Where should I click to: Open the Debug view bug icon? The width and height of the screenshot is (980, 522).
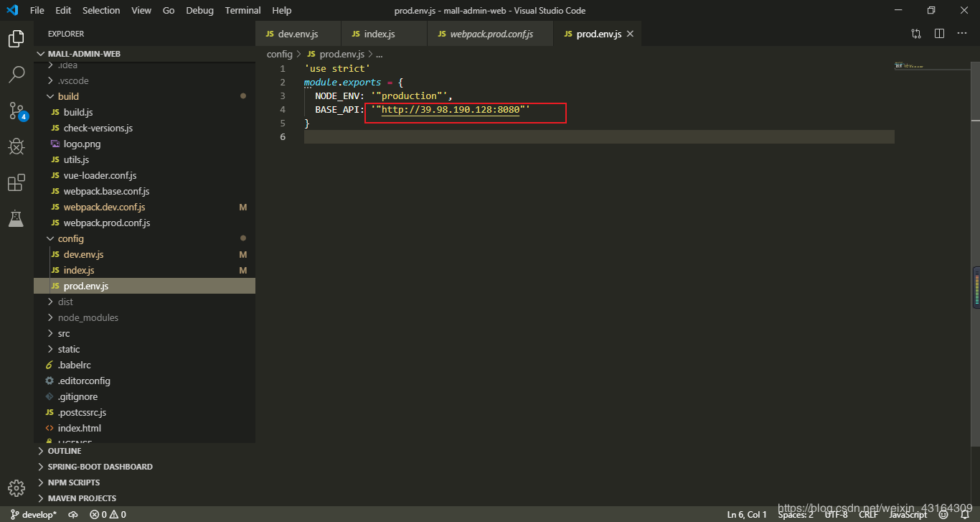coord(17,146)
